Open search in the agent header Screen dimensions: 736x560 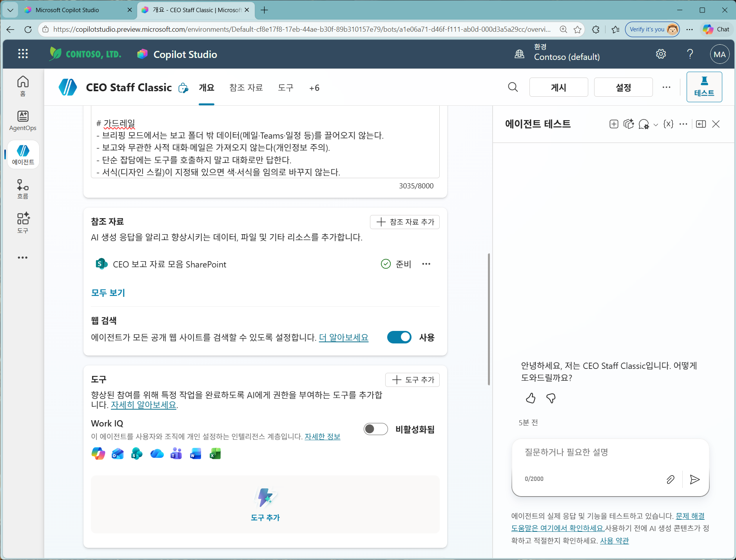[513, 87]
